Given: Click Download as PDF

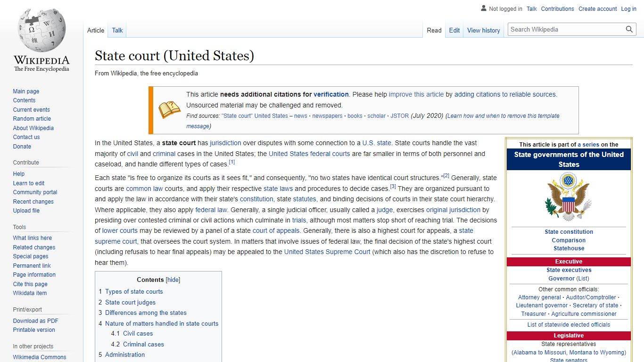Looking at the screenshot, I should pos(36,321).
